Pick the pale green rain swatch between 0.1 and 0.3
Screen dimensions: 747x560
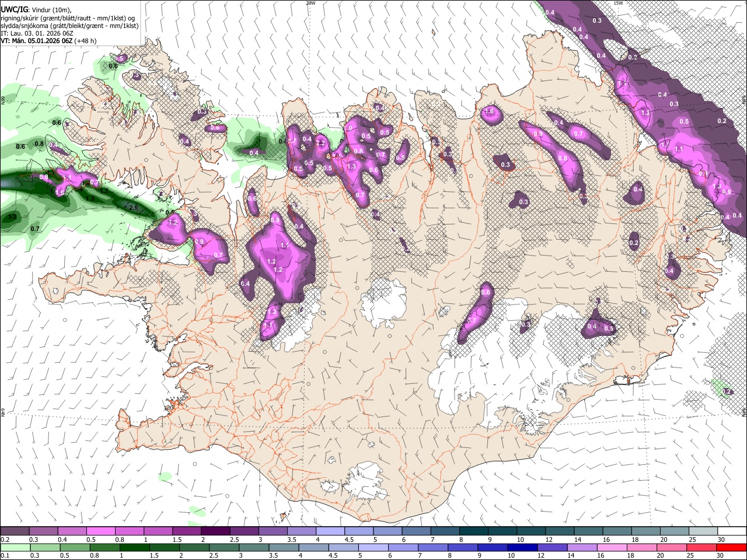tap(15, 547)
